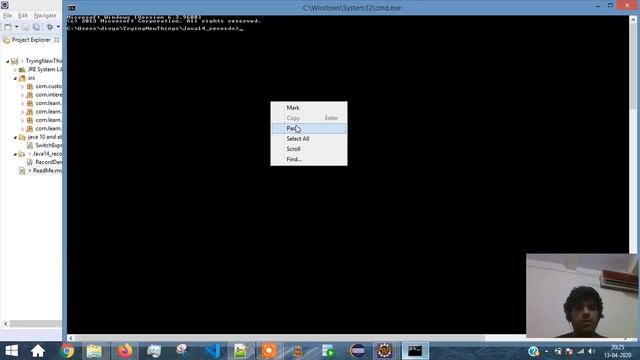
Task: Show hidden system tray icons
Action: tap(547, 351)
